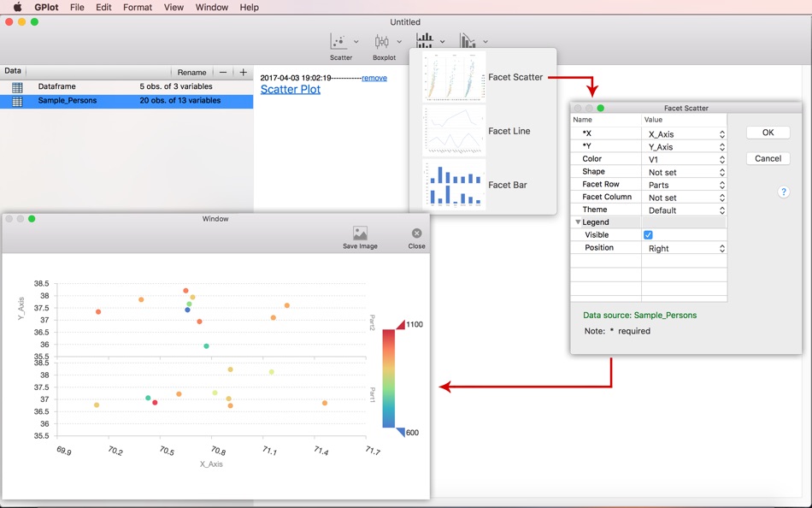Screen dimensions: 812x508
Task: Open the Format menu
Action: [x=138, y=7]
